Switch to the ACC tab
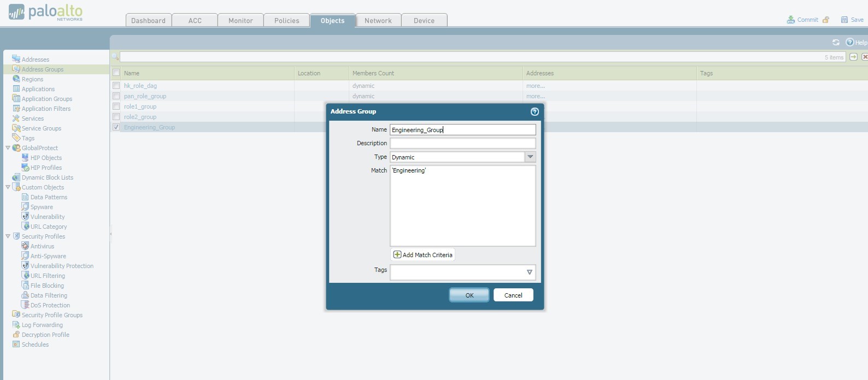The height and width of the screenshot is (380, 868). 195,20
